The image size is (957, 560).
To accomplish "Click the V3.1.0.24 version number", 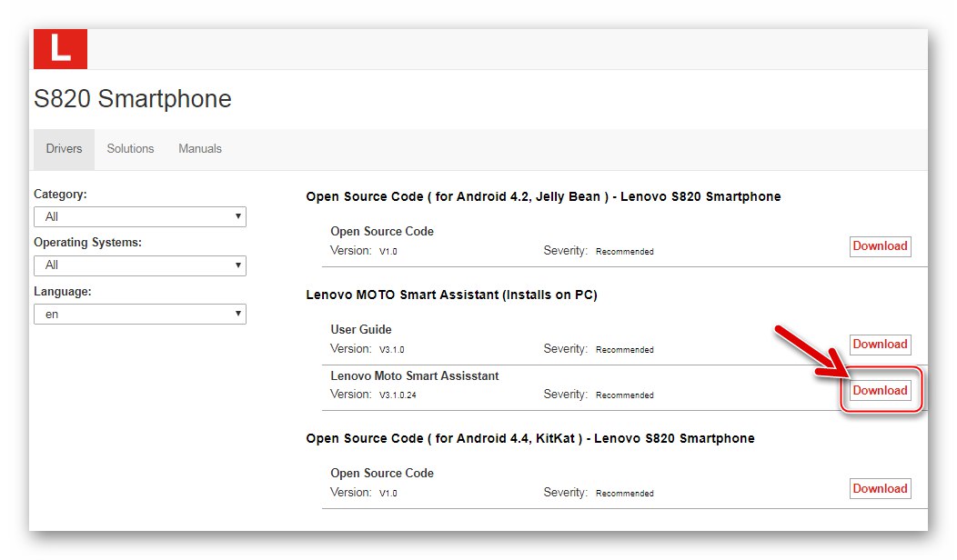I will click(x=398, y=395).
